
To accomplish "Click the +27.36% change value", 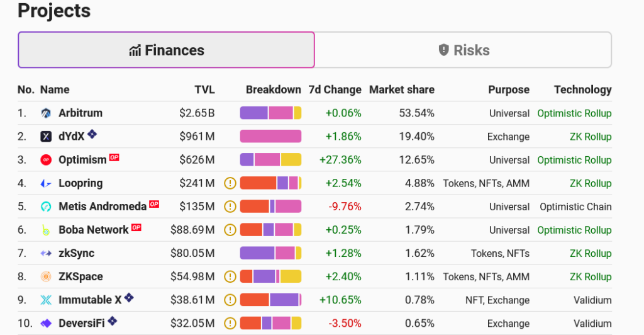I will click(x=340, y=160).
